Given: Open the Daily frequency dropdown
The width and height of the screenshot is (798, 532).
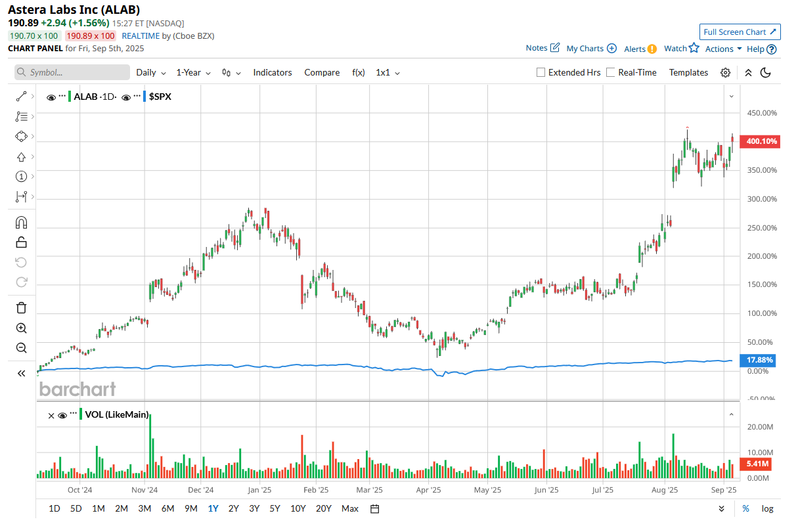Looking at the screenshot, I should pos(151,73).
